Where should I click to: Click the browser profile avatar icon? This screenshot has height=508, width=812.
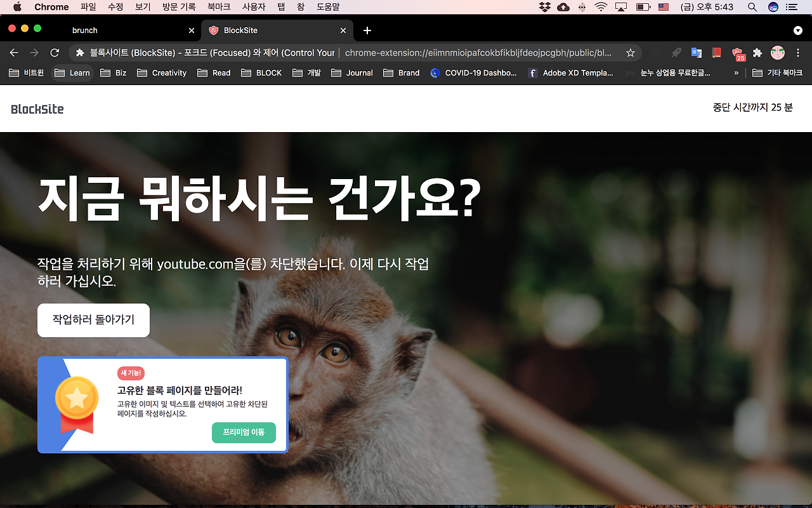[775, 53]
